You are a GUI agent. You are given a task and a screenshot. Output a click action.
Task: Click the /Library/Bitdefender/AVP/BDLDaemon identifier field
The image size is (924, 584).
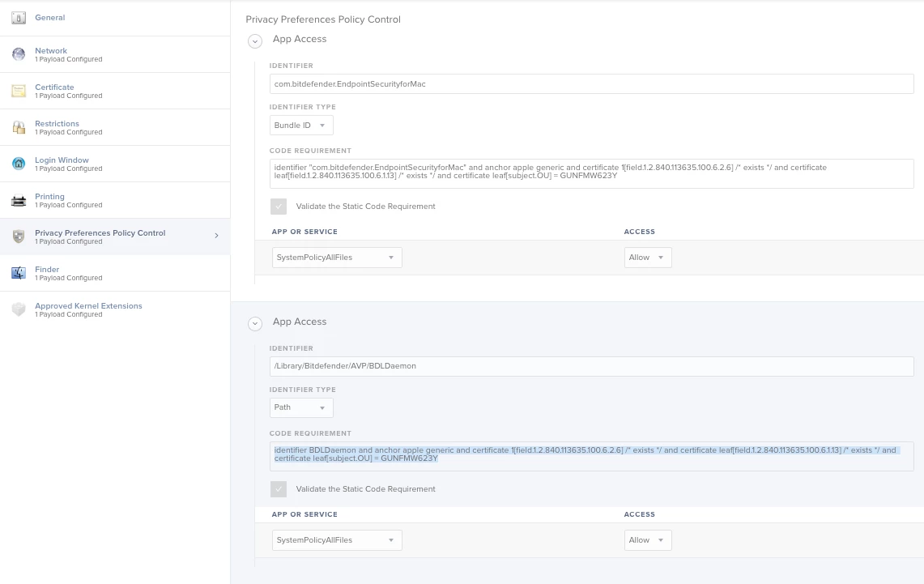click(x=592, y=366)
